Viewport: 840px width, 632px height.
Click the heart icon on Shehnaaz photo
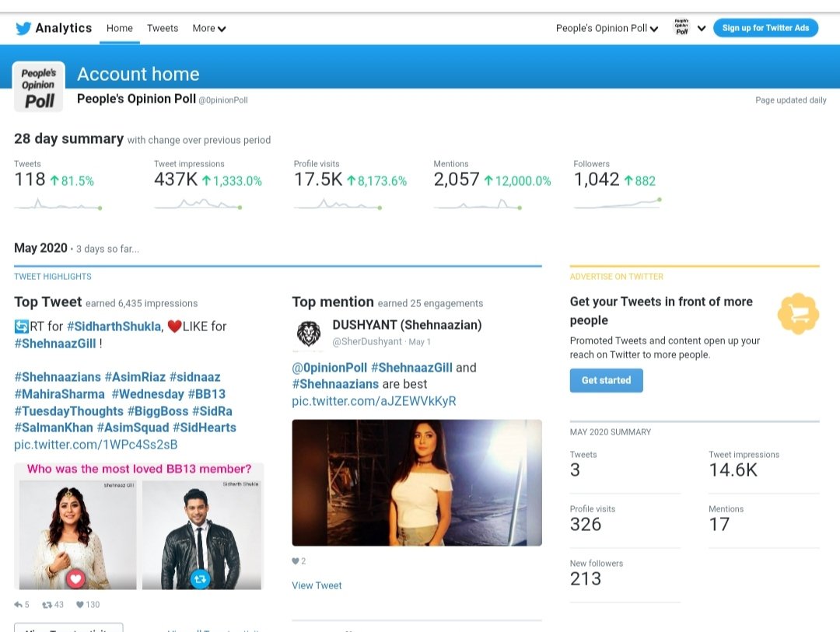point(75,578)
